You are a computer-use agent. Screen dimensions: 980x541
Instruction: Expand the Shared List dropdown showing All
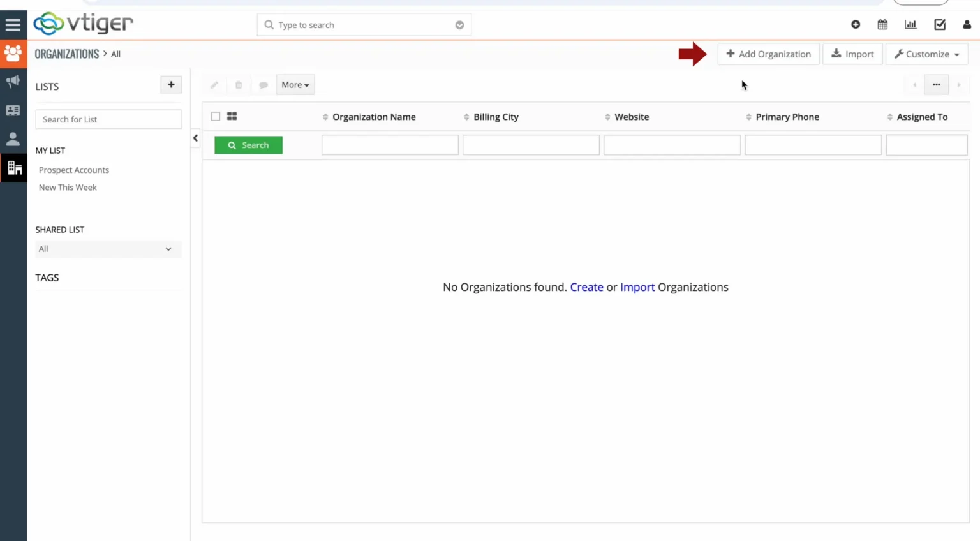coord(107,249)
